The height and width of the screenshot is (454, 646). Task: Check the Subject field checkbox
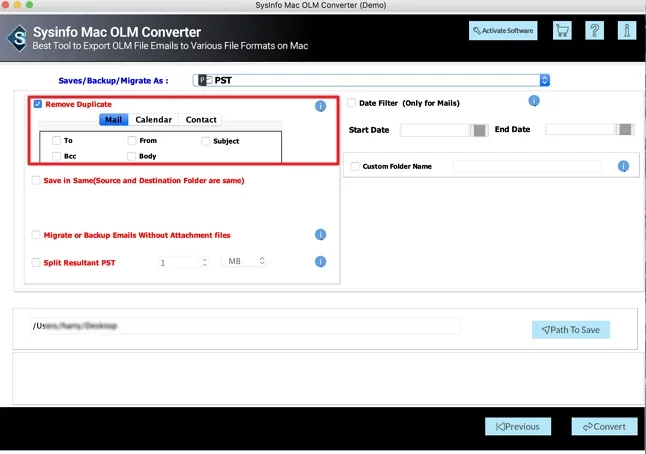click(x=205, y=141)
